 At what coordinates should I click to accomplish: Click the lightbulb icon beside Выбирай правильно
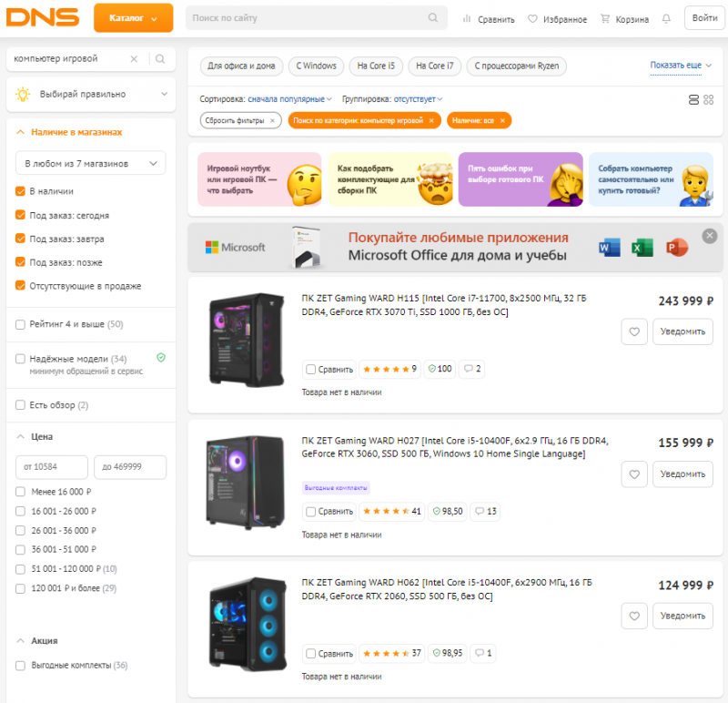[x=23, y=94]
